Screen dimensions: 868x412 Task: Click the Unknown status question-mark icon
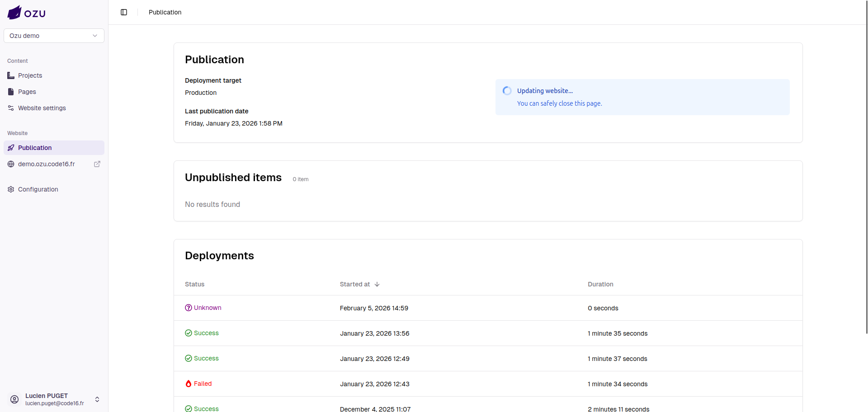coord(189,308)
